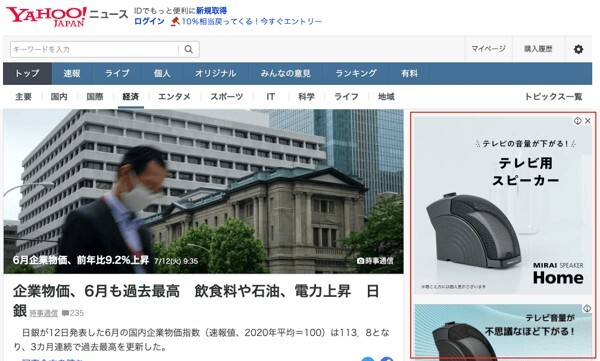The width and height of the screenshot is (600, 361).
Task: Open トピックス一覧
Action: (553, 97)
